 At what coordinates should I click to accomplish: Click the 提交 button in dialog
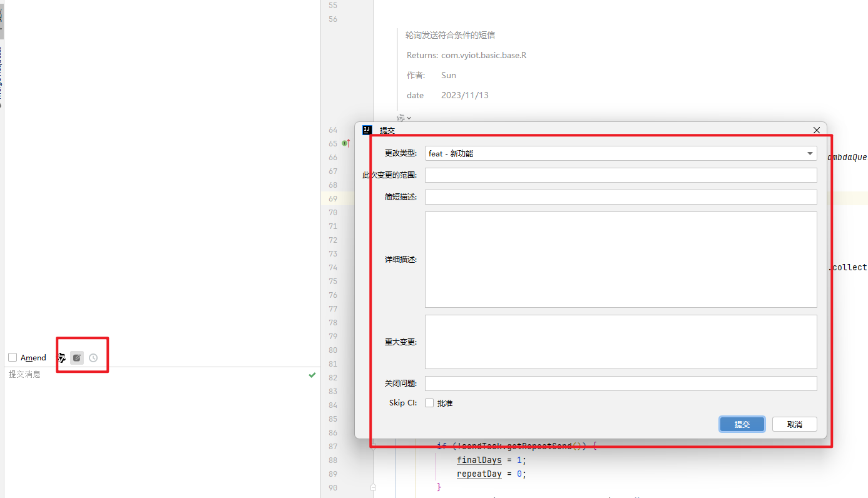(x=742, y=424)
